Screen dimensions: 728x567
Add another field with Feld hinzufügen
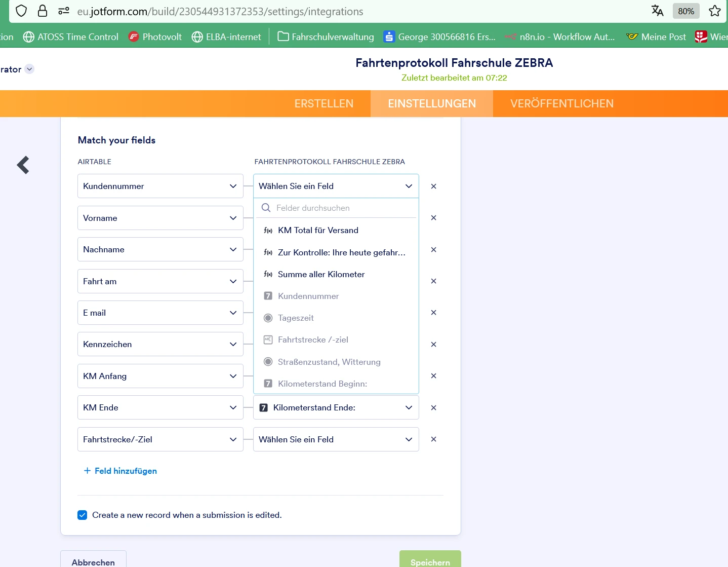(x=120, y=471)
